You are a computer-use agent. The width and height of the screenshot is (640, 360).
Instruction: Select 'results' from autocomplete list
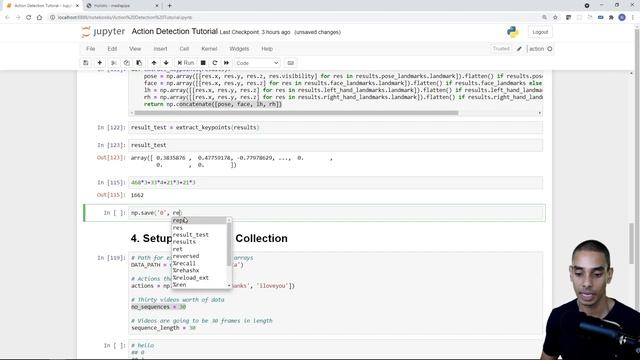coord(184,242)
